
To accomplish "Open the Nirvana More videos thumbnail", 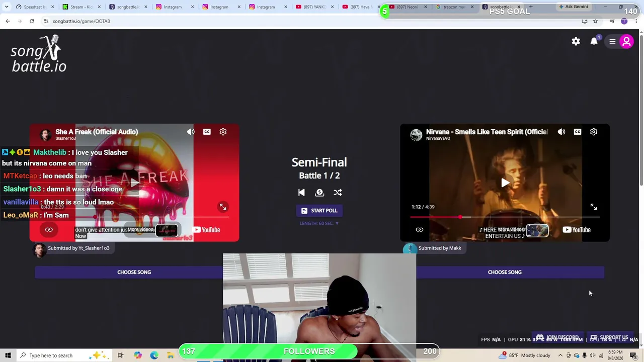I will point(537,230).
